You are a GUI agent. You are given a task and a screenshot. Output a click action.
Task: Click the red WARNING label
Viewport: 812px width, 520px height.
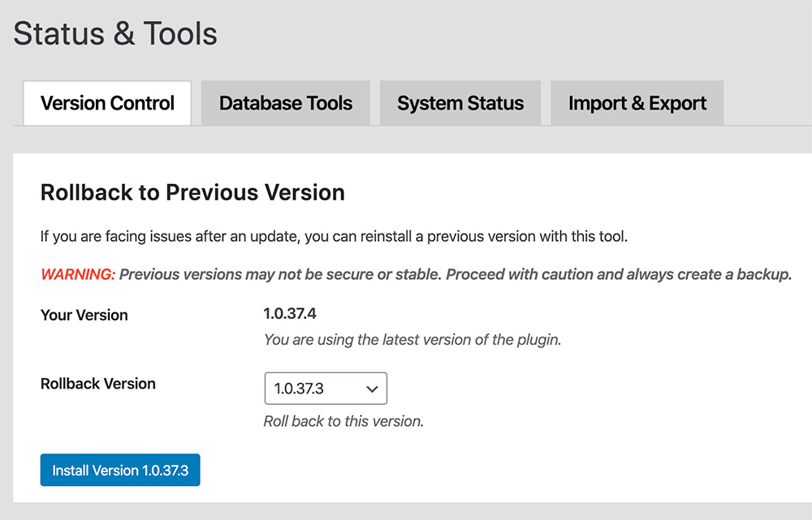pos(78,274)
